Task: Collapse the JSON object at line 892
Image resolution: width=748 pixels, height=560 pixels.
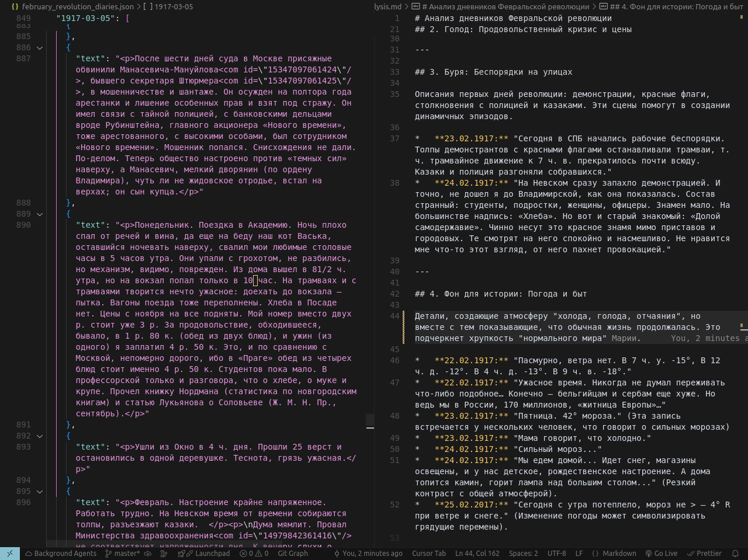Action: (x=40, y=436)
